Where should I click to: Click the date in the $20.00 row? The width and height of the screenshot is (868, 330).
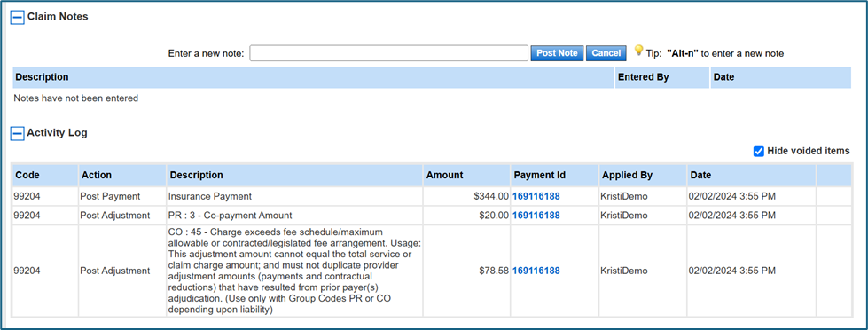click(x=731, y=216)
